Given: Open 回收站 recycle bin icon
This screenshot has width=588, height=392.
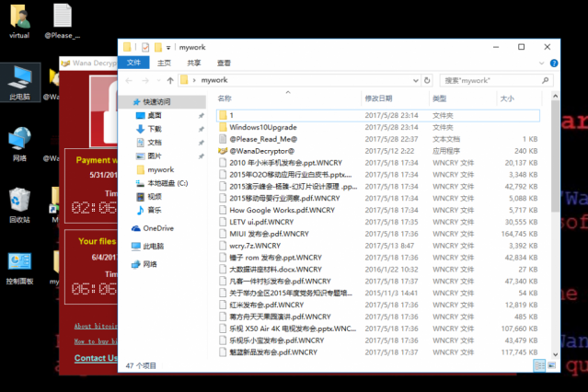Looking at the screenshot, I should pos(20,205).
